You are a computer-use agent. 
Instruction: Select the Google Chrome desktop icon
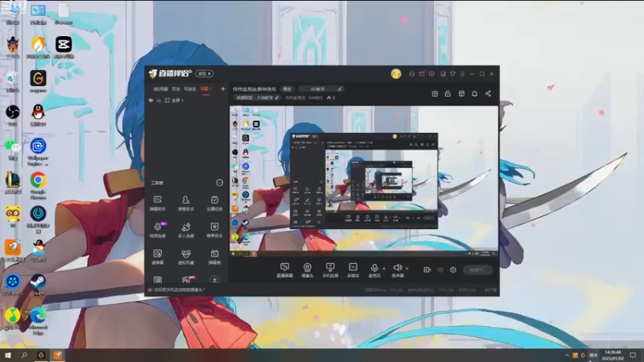click(x=38, y=185)
